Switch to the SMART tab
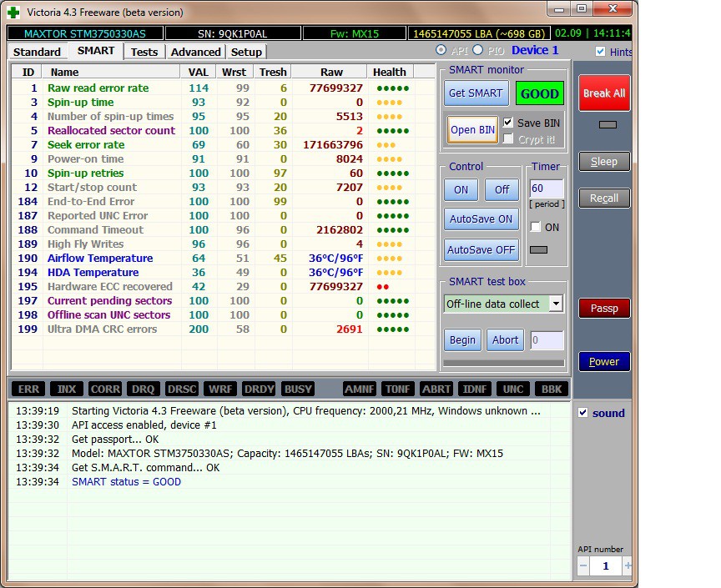 [96, 51]
